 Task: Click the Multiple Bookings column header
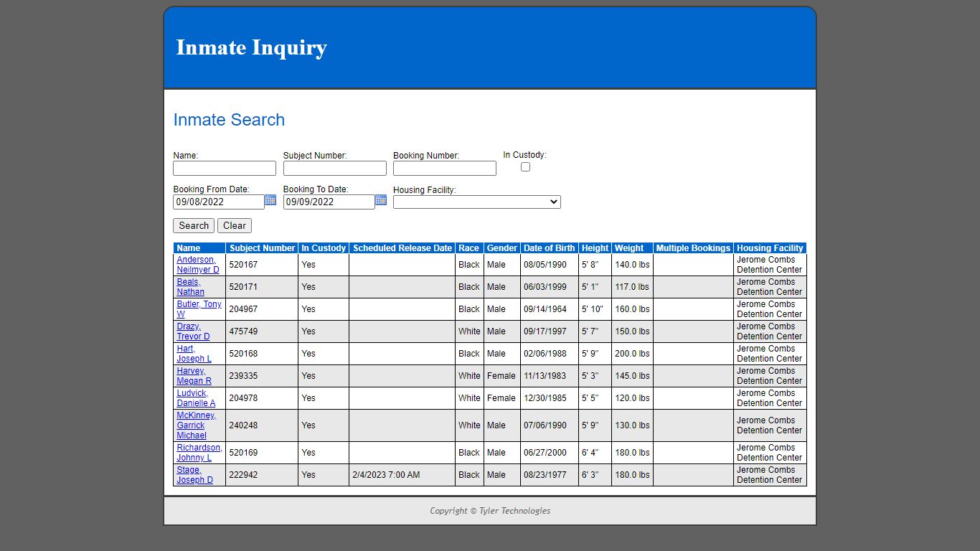click(693, 248)
